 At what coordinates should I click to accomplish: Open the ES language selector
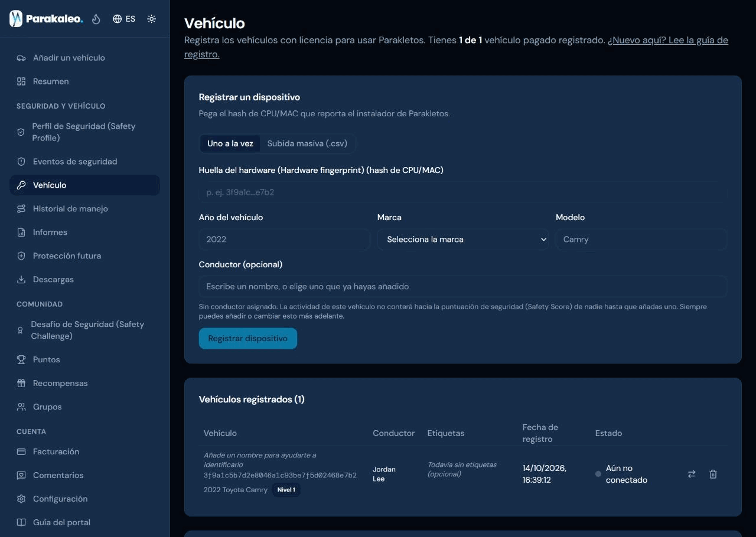pyautogui.click(x=124, y=19)
